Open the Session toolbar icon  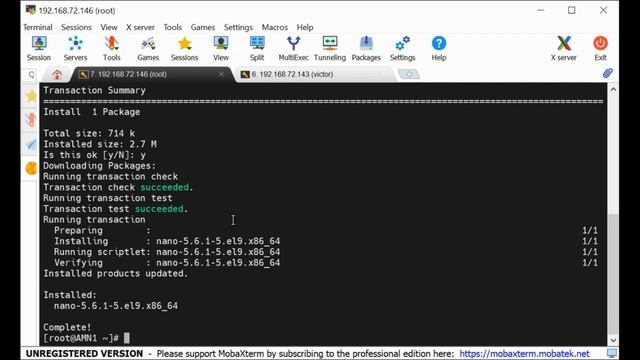coord(39,48)
